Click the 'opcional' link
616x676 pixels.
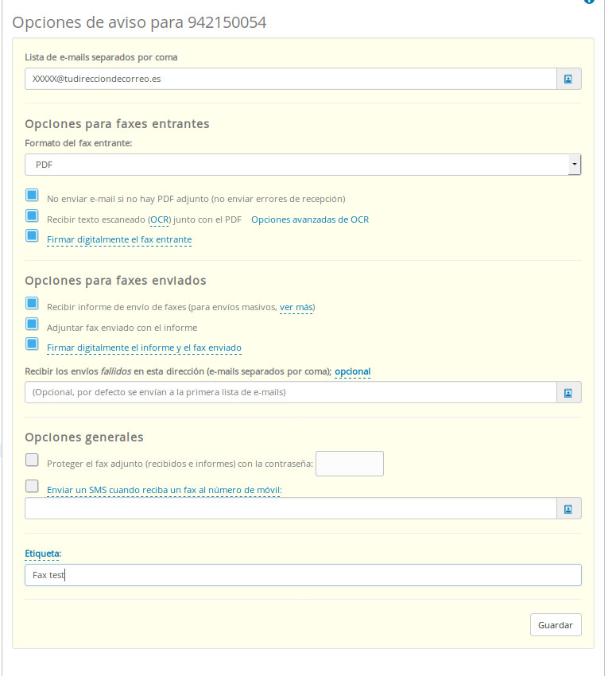pos(352,371)
